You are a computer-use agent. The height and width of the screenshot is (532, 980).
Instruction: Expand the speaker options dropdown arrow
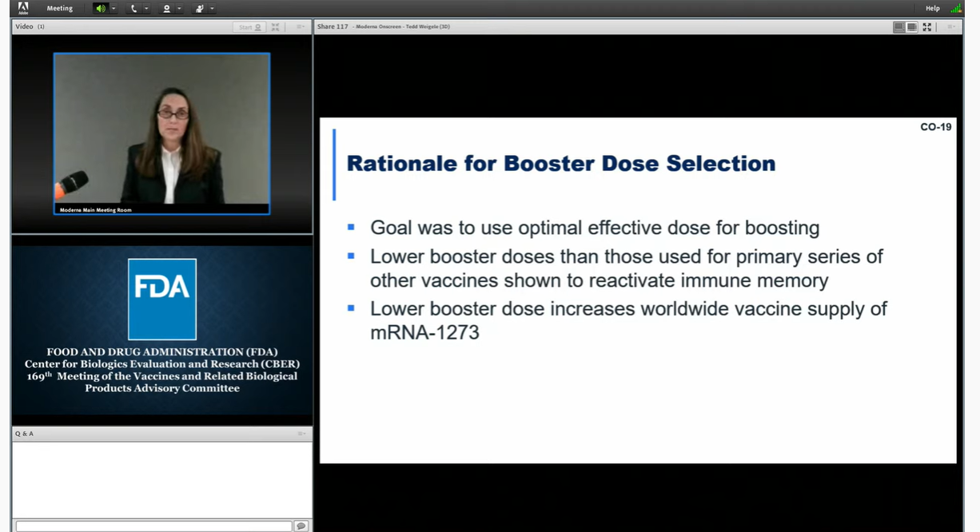pyautogui.click(x=114, y=9)
